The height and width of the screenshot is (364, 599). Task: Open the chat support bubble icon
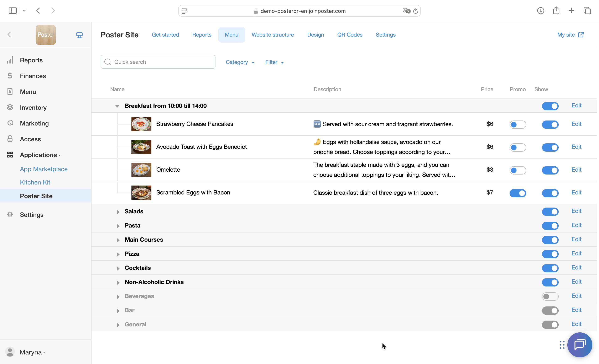pos(579,344)
